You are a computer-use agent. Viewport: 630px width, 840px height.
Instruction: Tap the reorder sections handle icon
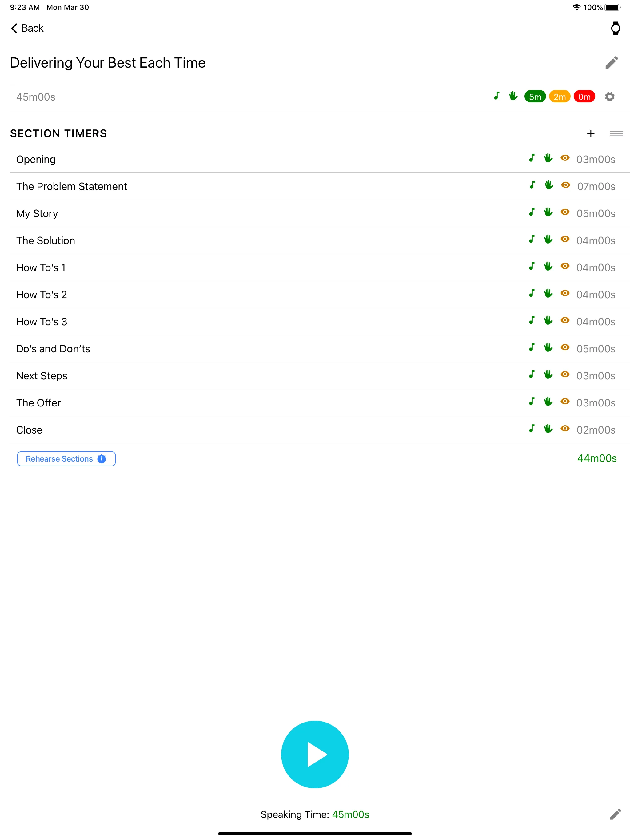(x=616, y=133)
